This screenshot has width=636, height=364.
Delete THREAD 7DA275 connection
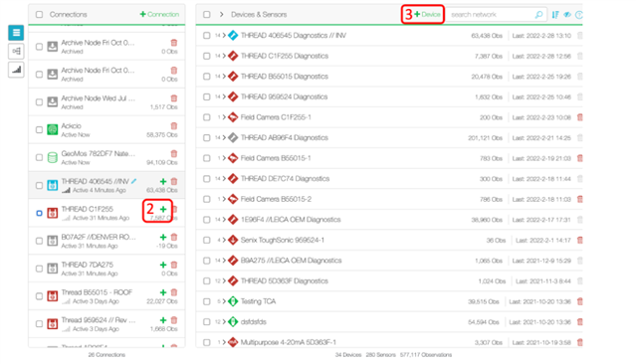point(174,265)
